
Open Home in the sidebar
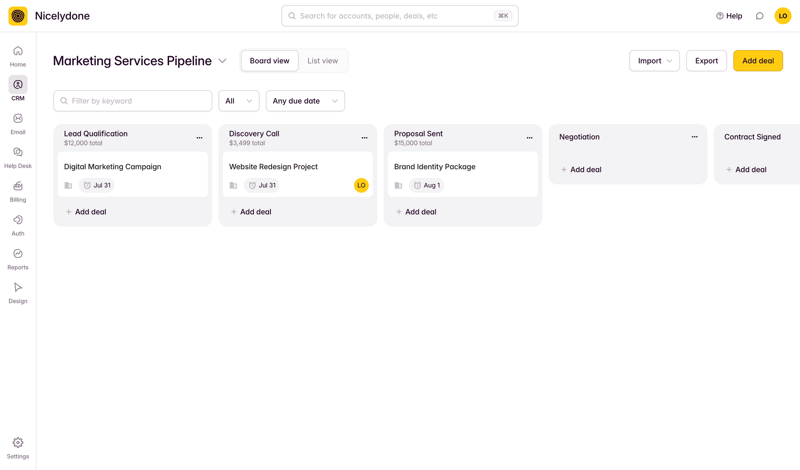(18, 56)
